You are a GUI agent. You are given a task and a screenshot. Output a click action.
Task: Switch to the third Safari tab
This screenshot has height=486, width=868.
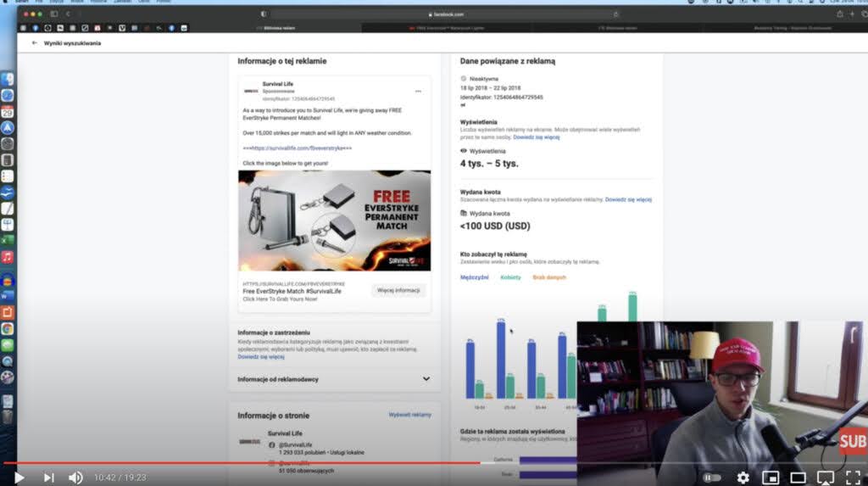click(x=617, y=28)
